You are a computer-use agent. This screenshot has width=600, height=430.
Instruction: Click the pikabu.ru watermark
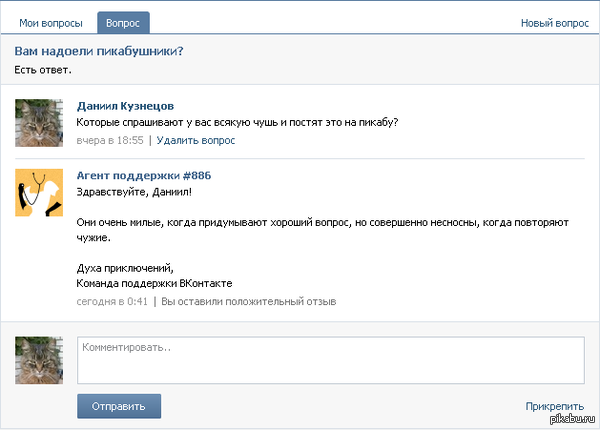[572, 423]
